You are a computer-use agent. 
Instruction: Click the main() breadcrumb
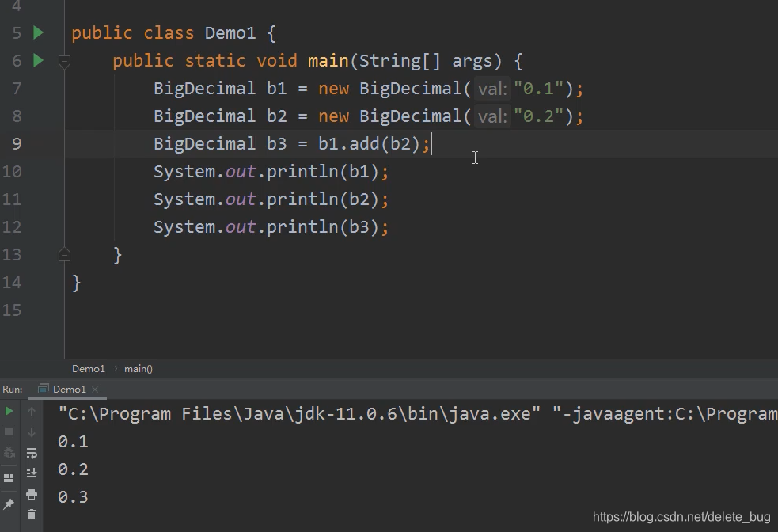(139, 369)
